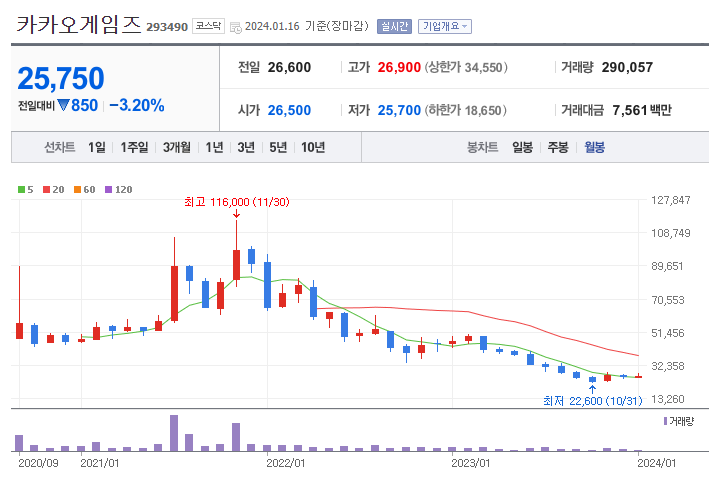Click the red 20 moving average legend swatch

[46, 189]
